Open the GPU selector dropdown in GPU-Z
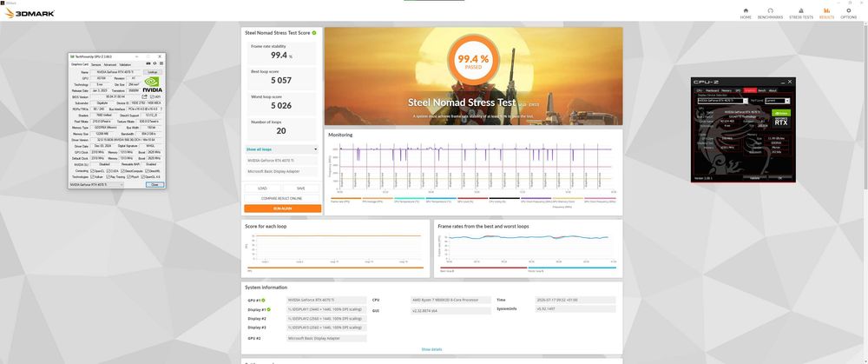This screenshot has width=868, height=364. (97, 184)
